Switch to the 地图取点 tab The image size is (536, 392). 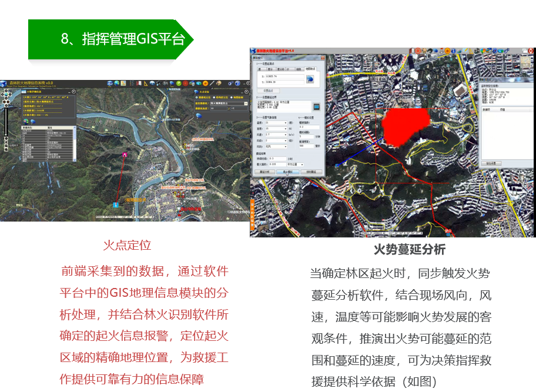pos(310,69)
